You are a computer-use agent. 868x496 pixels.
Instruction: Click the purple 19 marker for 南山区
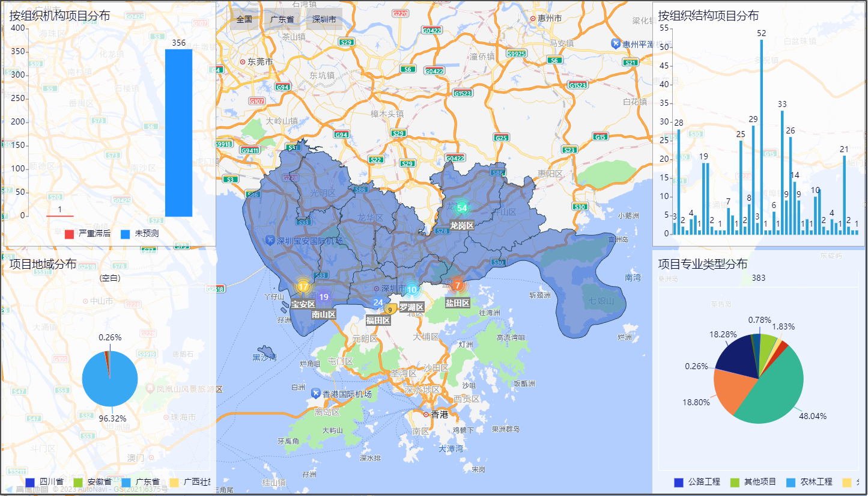click(x=324, y=297)
